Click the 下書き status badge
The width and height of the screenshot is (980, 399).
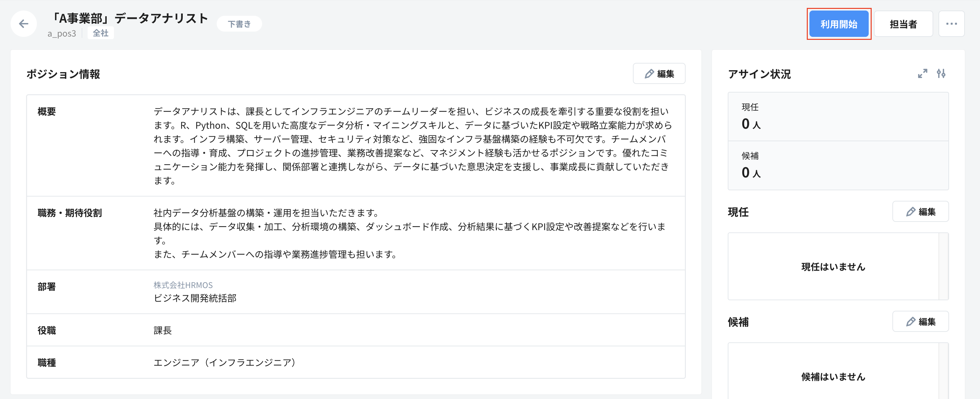pyautogui.click(x=239, y=23)
